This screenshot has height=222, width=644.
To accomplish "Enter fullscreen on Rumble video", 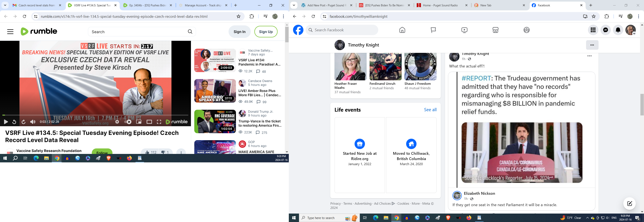I will [x=159, y=122].
